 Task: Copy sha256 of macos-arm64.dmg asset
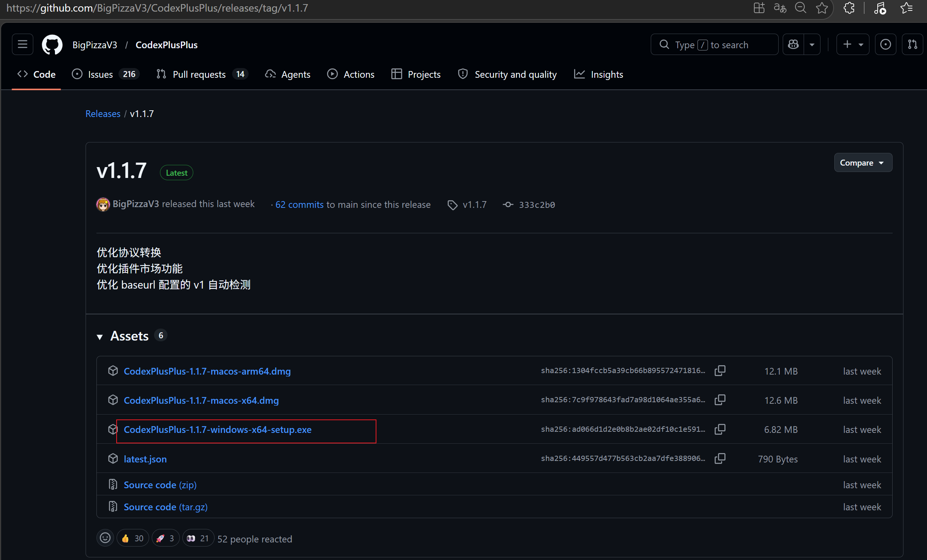[720, 371]
